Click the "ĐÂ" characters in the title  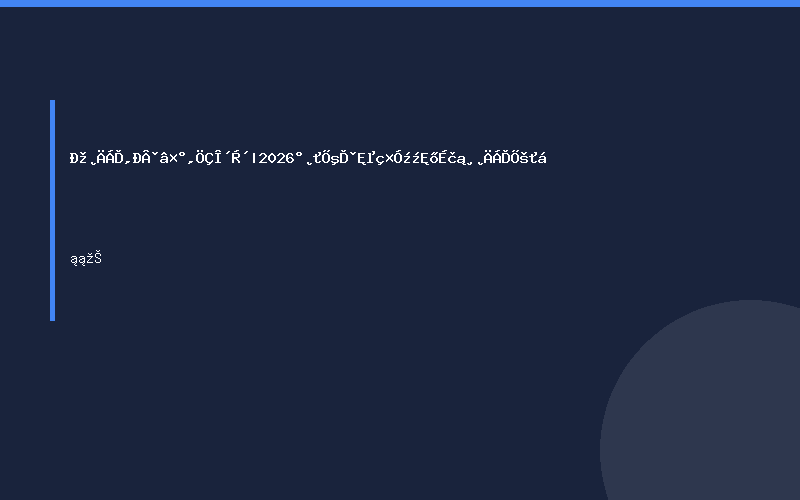(x=142, y=158)
